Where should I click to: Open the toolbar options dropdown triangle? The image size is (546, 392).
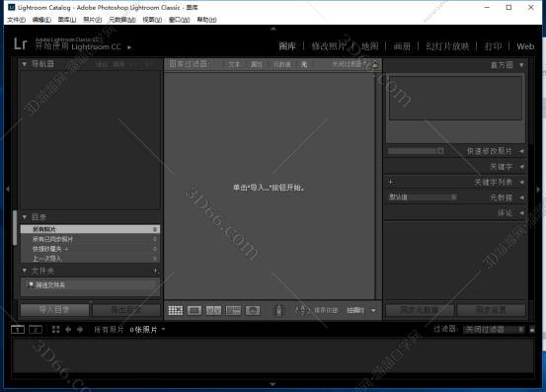click(373, 310)
